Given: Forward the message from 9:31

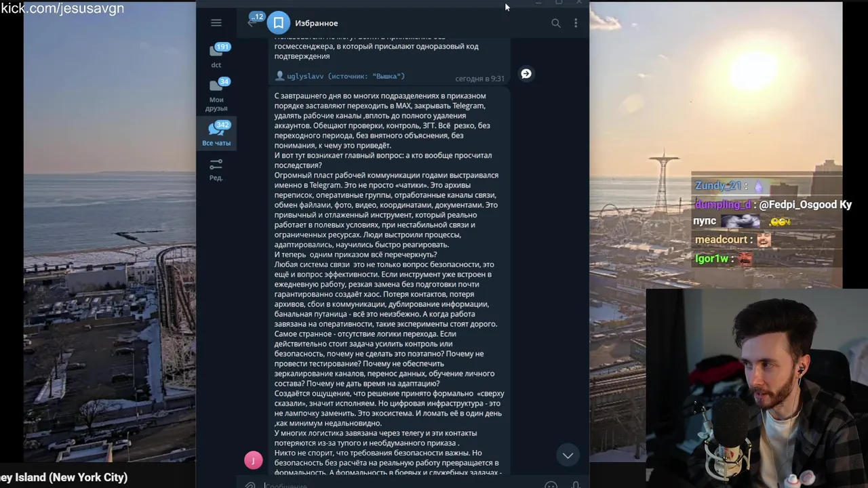Looking at the screenshot, I should tap(526, 74).
